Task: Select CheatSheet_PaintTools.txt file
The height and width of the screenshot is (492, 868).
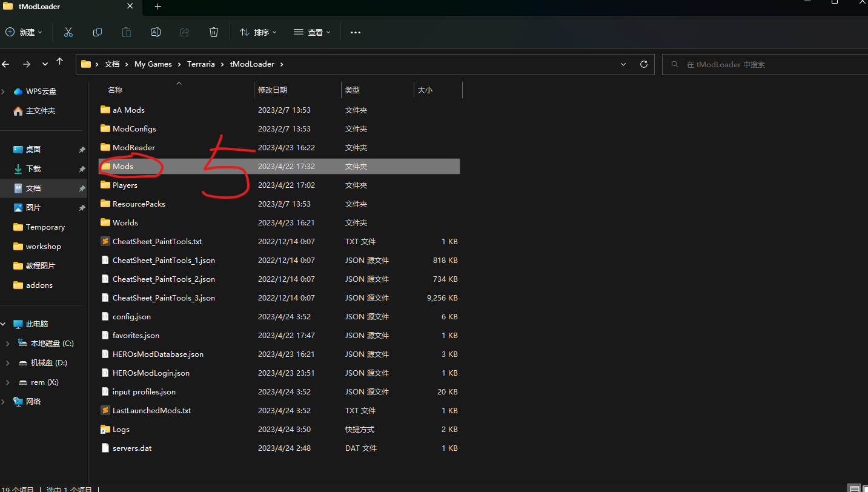Action: (279, 241)
